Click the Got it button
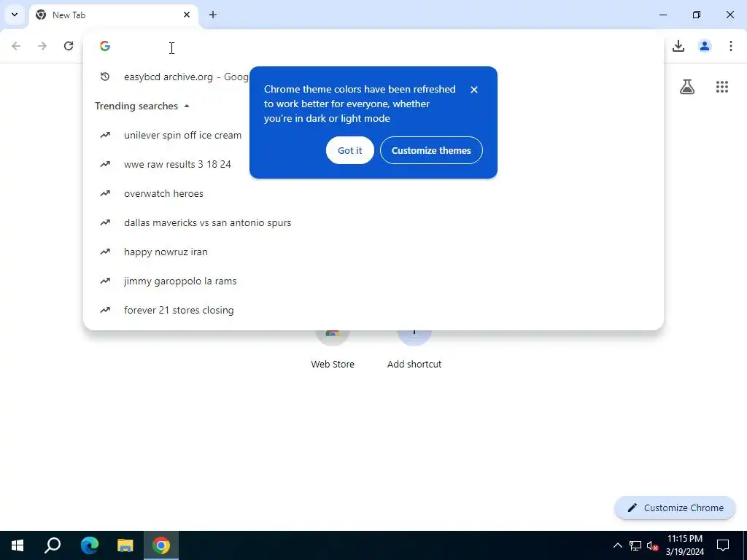 (x=349, y=150)
